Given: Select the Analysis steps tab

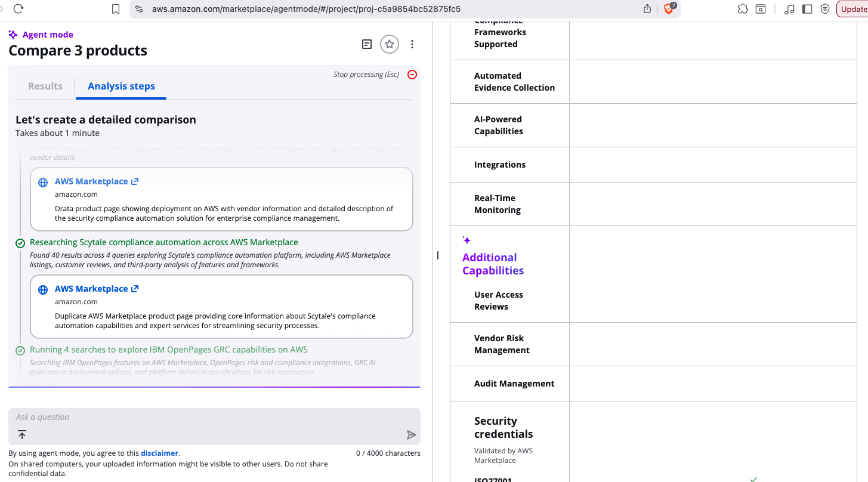Looking at the screenshot, I should [x=121, y=86].
